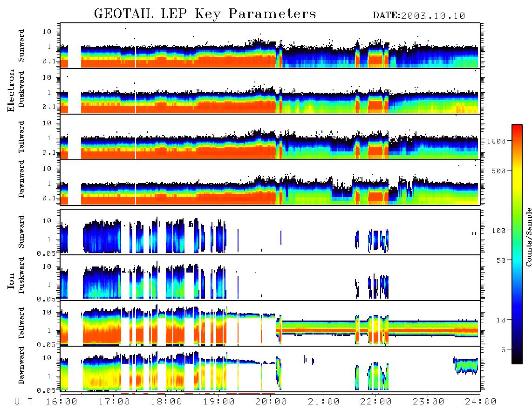The image size is (532, 410).
Task: Click the 17:00 time tick label
Action: coord(114,402)
